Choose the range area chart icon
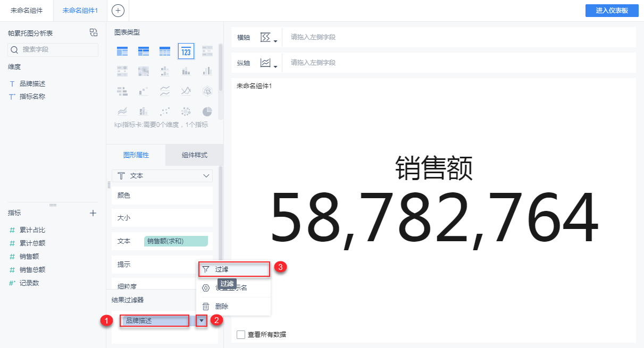Viewport: 644px width, 348px height. coord(122,112)
